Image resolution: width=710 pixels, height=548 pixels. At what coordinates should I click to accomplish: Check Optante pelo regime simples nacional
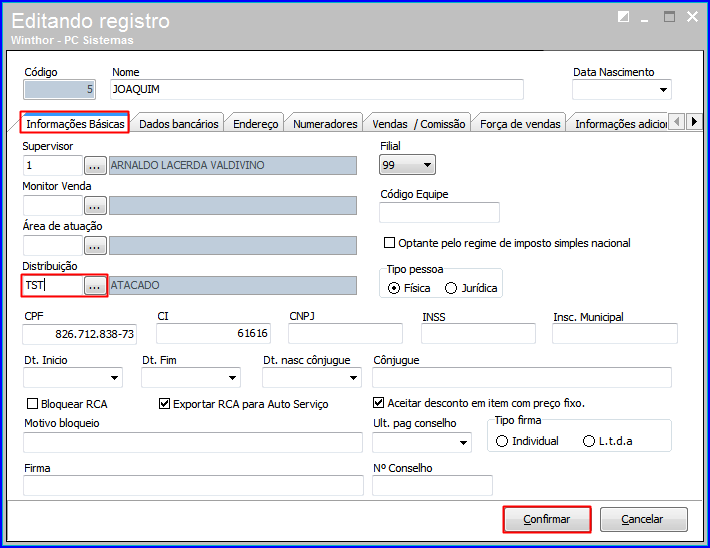tap(389, 243)
